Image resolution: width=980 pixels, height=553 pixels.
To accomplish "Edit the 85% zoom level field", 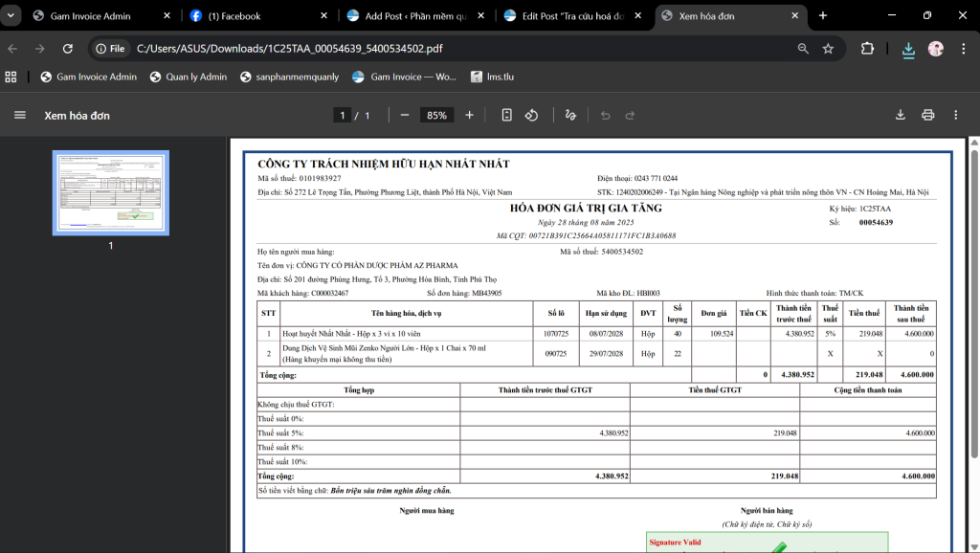I will [436, 115].
